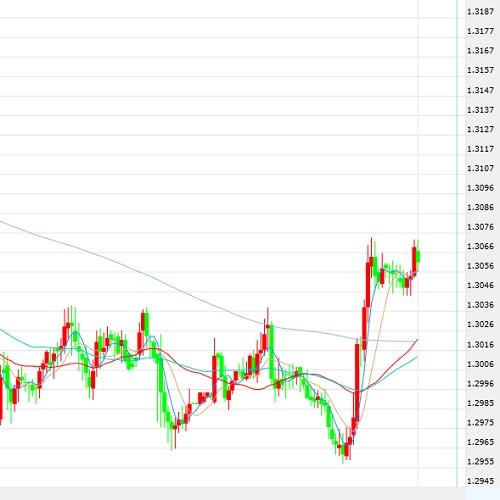
Task: Click the gray horizontal bar below the chart
Action: (x=232, y=493)
